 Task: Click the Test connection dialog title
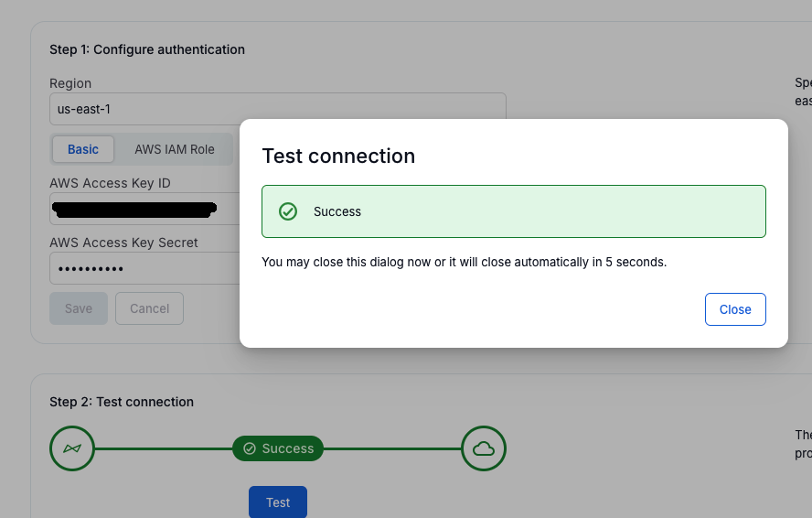tap(338, 156)
